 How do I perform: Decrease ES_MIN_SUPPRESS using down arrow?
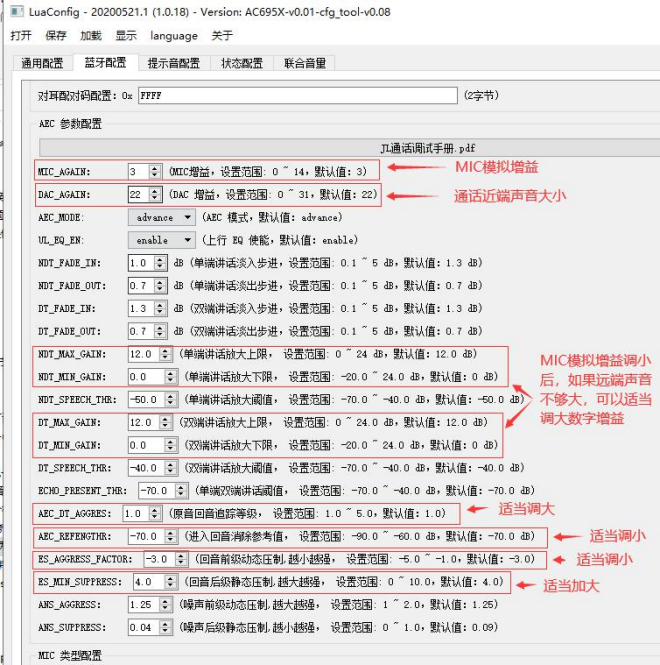point(170,585)
